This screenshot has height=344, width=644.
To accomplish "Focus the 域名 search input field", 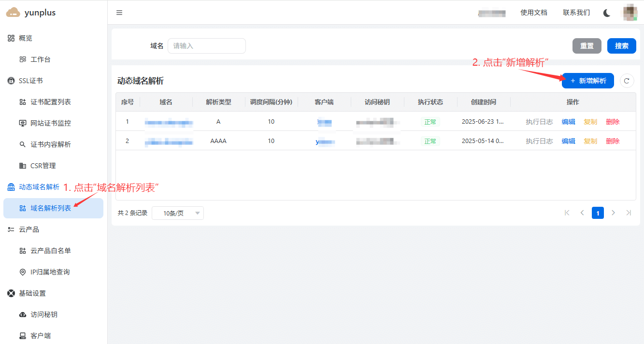I will (x=207, y=46).
